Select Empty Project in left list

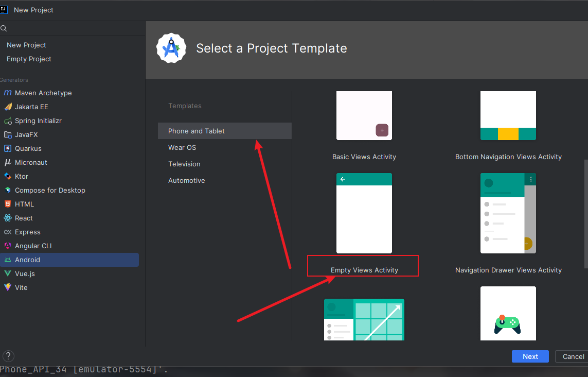(29, 59)
